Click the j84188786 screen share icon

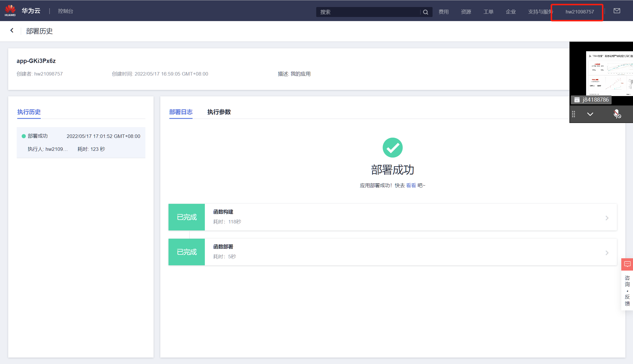(x=577, y=100)
